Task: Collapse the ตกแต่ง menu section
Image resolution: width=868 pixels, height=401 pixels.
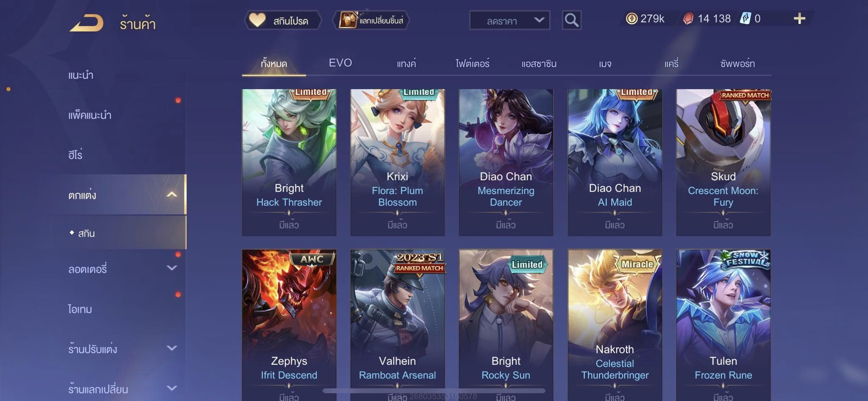Action: pyautogui.click(x=172, y=195)
